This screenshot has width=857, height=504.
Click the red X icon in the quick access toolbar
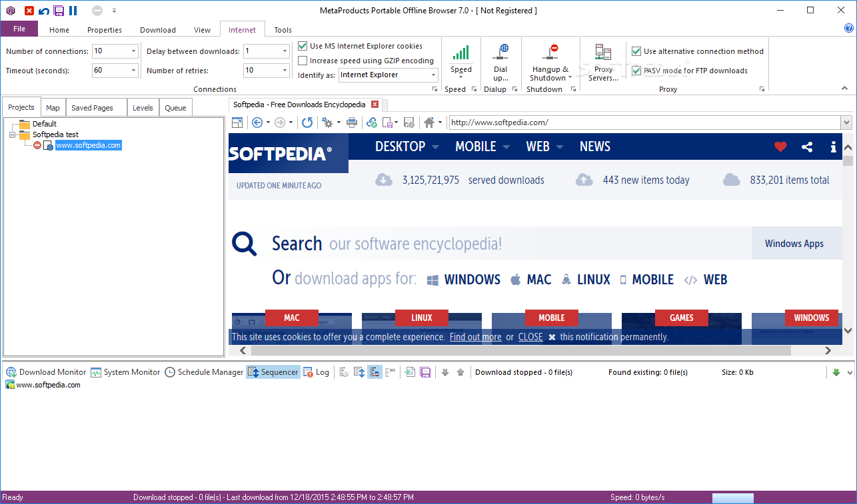coord(29,11)
